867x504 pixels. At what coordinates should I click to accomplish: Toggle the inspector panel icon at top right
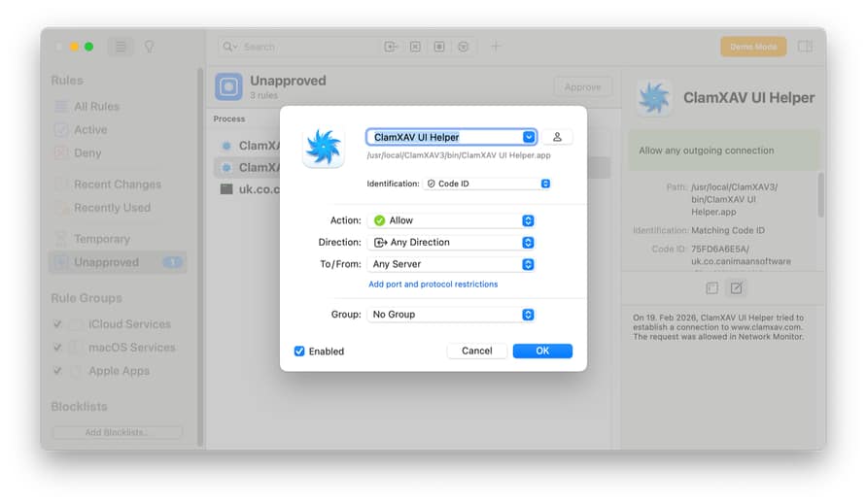pyautogui.click(x=805, y=47)
